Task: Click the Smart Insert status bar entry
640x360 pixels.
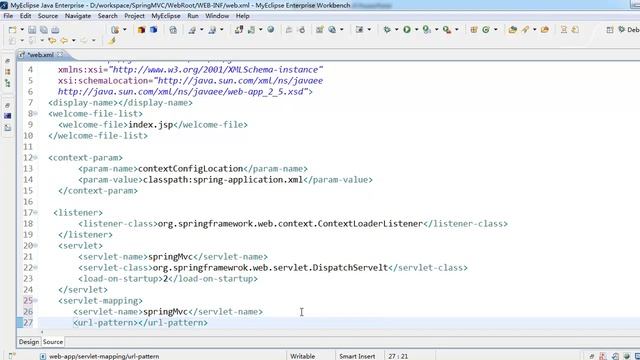Action: pyautogui.click(x=357, y=356)
